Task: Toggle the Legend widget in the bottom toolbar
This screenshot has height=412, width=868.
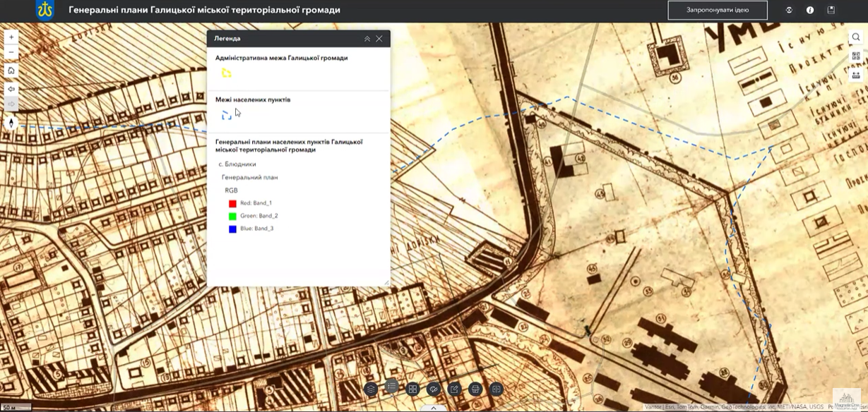Action: (x=391, y=387)
